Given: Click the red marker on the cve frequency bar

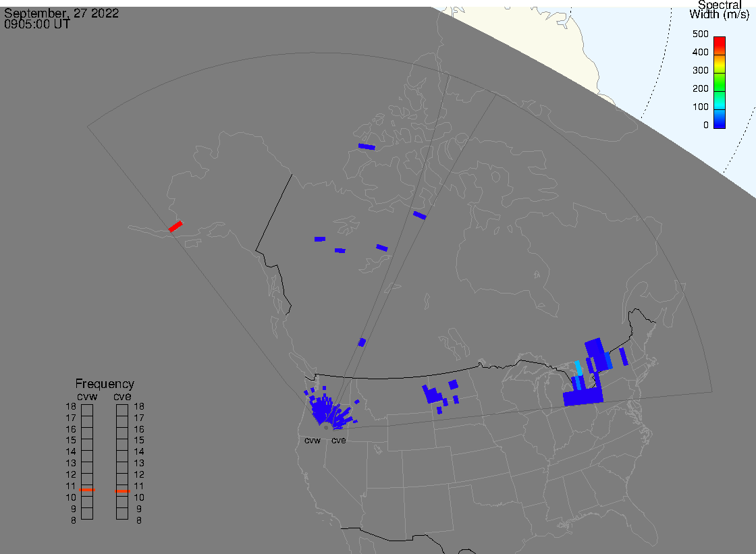Looking at the screenshot, I should pyautogui.click(x=122, y=491).
